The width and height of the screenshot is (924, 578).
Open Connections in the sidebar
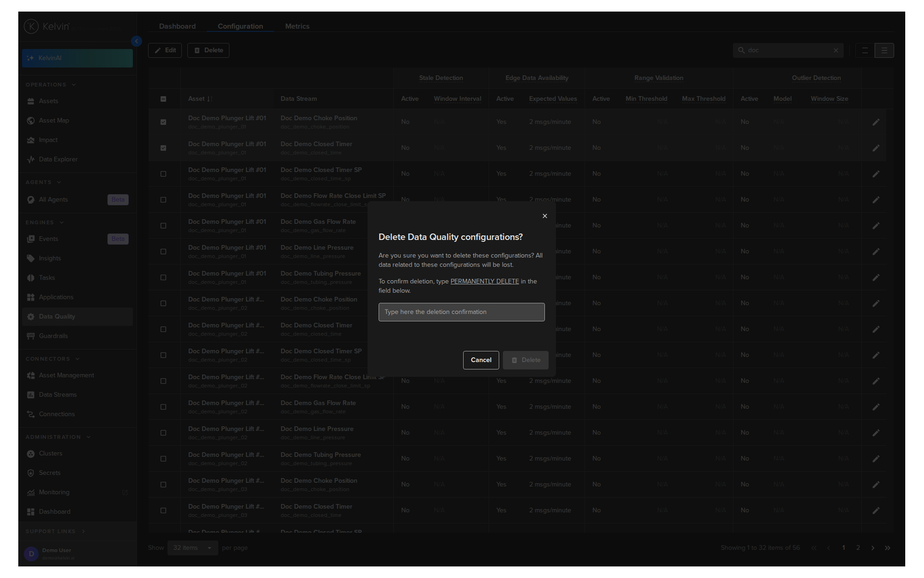click(77, 414)
